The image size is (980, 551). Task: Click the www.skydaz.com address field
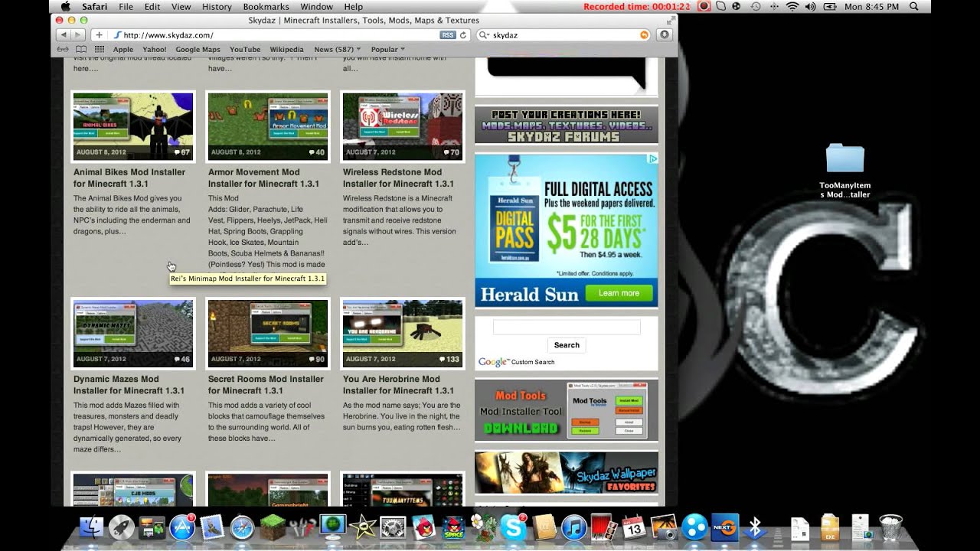279,35
